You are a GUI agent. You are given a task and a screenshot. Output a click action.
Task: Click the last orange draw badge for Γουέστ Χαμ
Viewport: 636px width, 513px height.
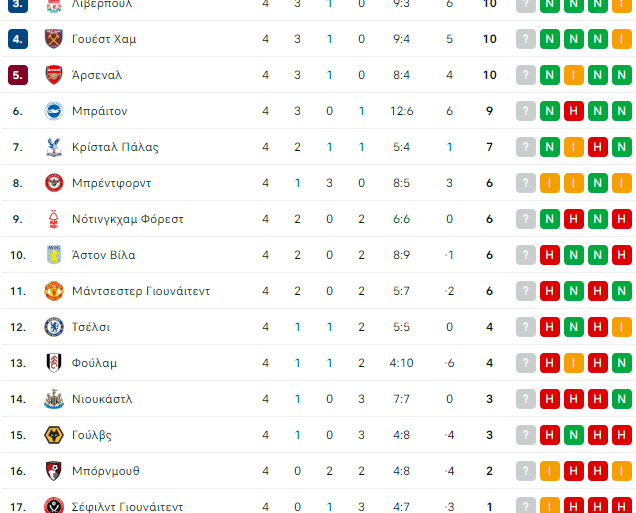[x=622, y=39]
